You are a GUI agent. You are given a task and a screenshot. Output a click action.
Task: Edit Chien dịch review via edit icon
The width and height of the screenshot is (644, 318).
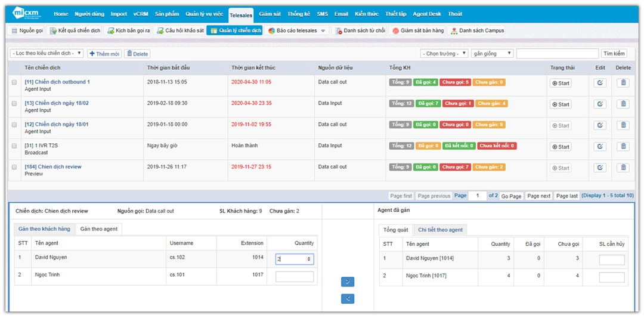coord(600,168)
